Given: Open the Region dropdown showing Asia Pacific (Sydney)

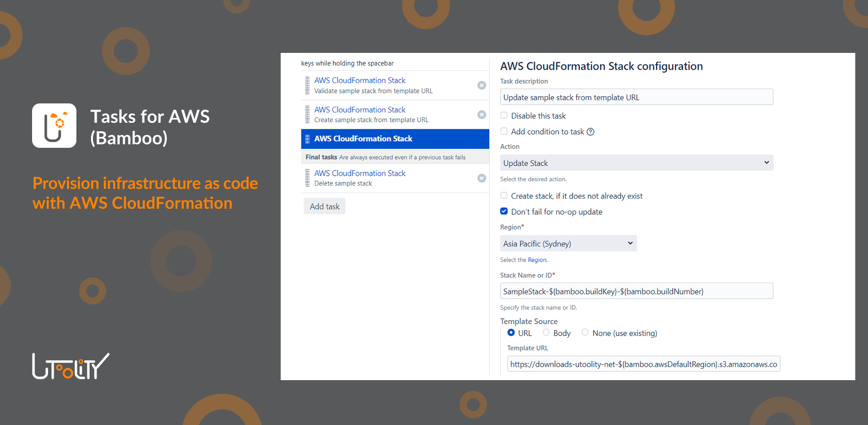Looking at the screenshot, I should point(568,243).
